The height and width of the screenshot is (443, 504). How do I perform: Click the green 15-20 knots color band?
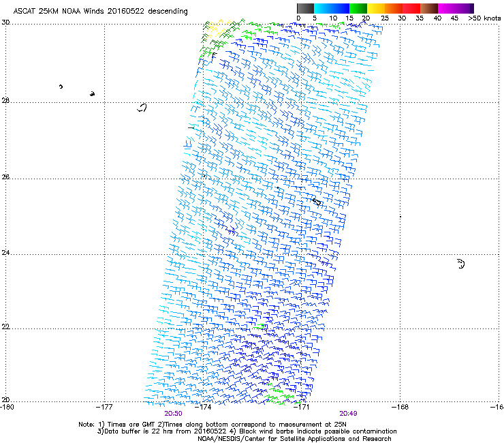358,8
